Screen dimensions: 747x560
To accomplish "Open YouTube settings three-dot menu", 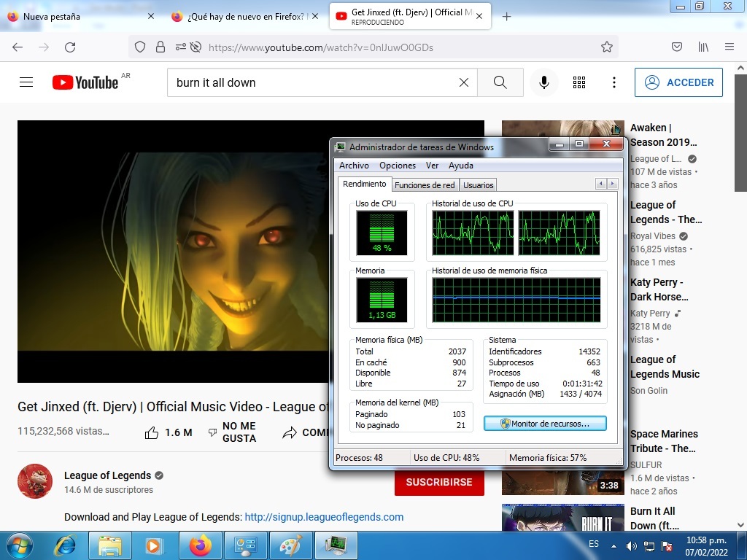I will (x=614, y=82).
